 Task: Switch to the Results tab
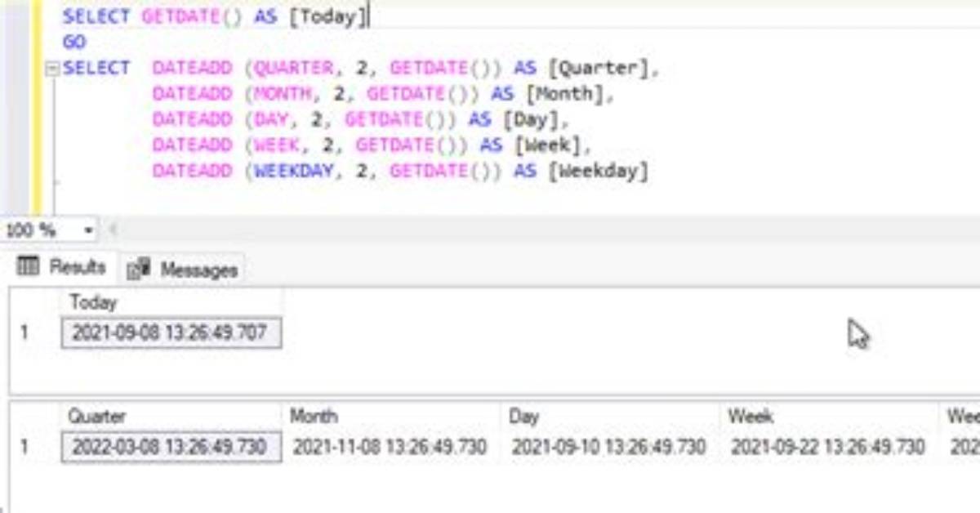tap(63, 267)
